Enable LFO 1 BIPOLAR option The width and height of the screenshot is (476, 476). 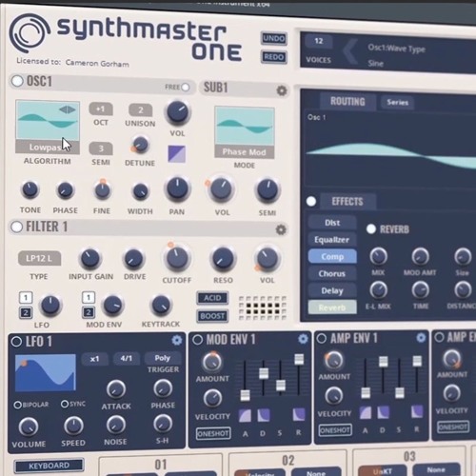click(17, 405)
